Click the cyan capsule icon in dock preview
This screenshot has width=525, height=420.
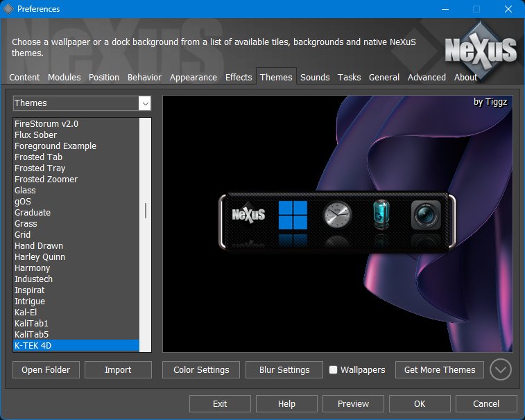tap(381, 215)
